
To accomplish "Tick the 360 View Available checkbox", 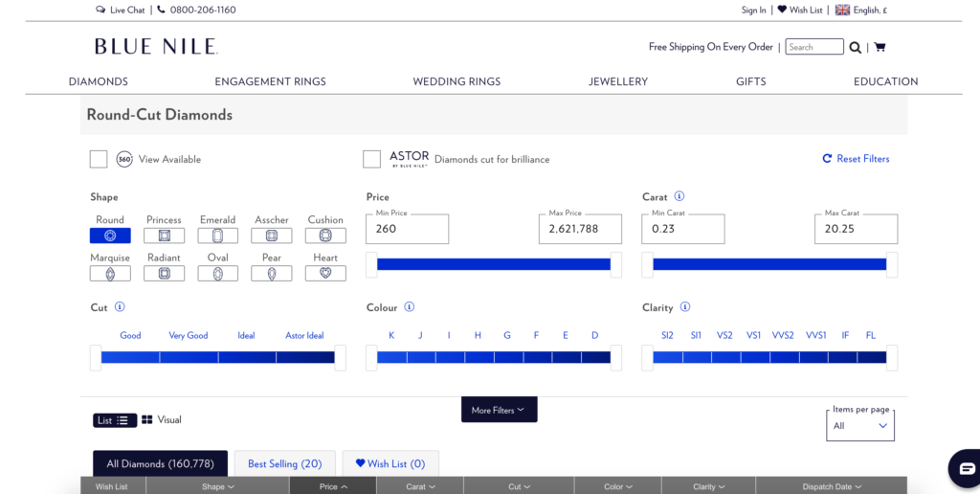I will (99, 160).
